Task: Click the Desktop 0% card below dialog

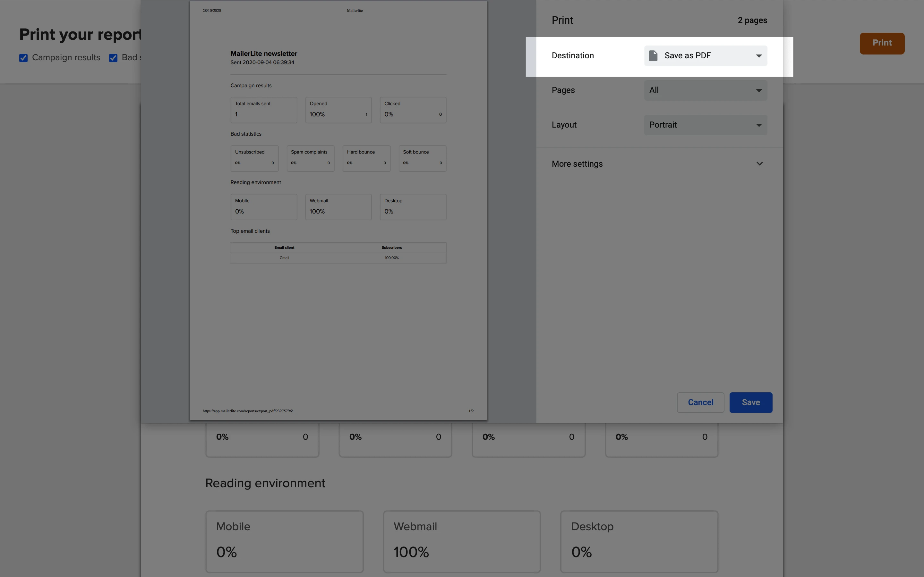Action: click(x=639, y=541)
